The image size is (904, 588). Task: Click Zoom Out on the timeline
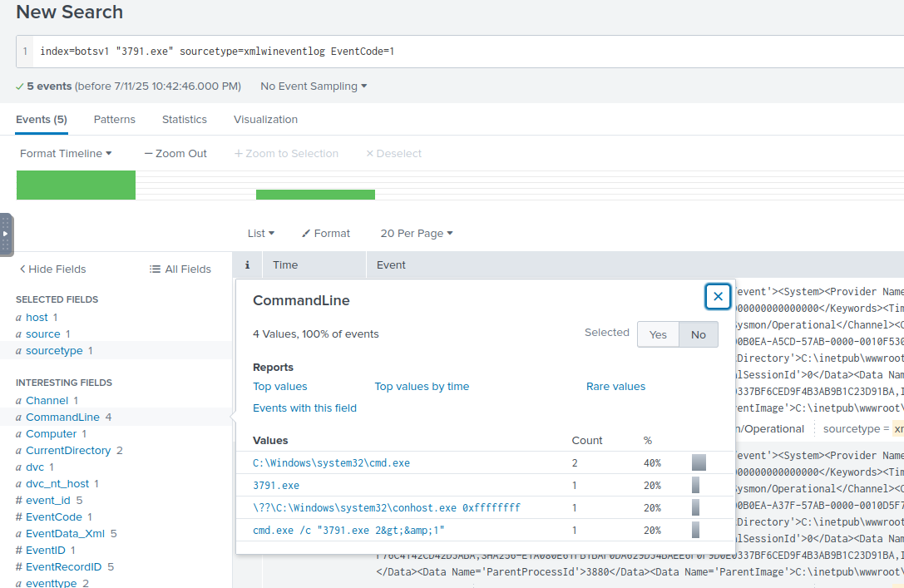click(x=175, y=153)
